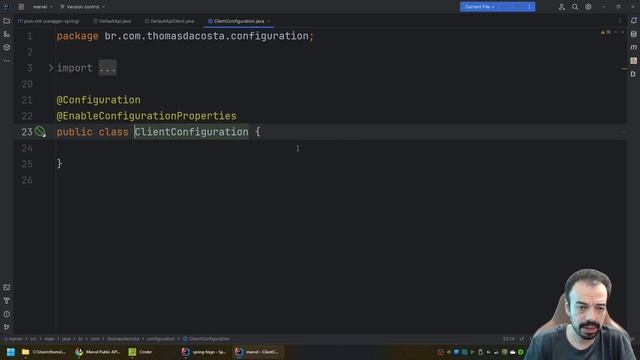Click the thomasdacosta breadcrumb
The width and height of the screenshot is (640, 360).
[123, 339]
